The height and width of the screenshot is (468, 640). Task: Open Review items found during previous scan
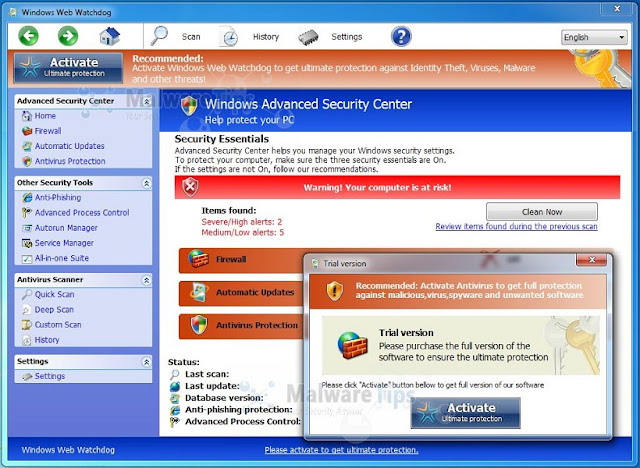tap(516, 226)
